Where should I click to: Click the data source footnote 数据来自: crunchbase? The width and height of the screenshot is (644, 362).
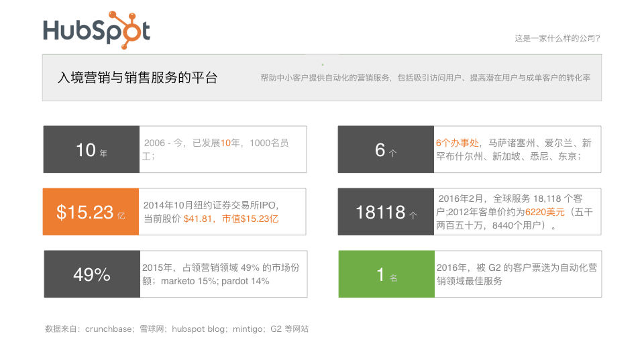176,328
